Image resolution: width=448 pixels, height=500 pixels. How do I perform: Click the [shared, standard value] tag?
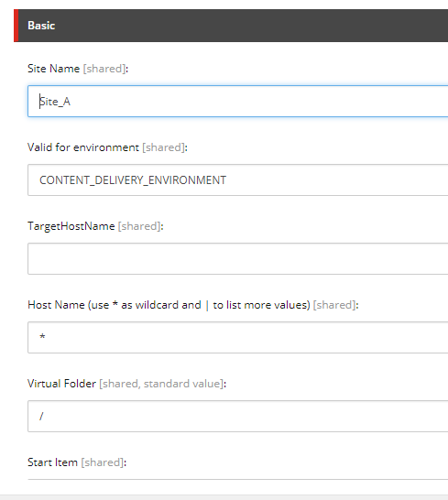point(161,384)
